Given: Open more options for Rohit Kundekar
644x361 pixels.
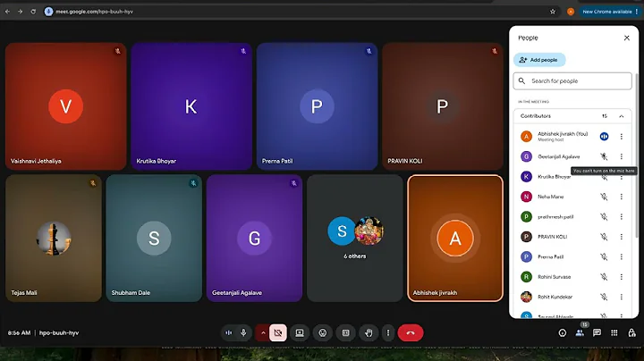Looking at the screenshot, I should click(622, 297).
